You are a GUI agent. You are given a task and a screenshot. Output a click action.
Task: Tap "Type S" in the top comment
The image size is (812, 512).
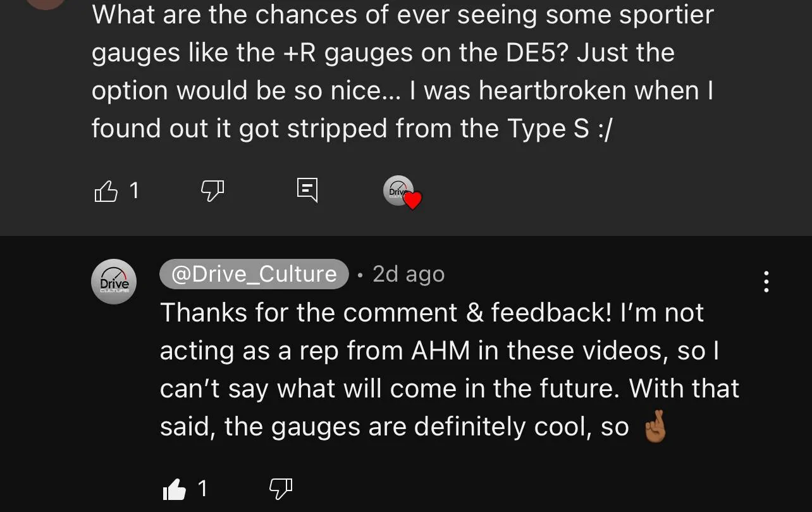(x=548, y=128)
